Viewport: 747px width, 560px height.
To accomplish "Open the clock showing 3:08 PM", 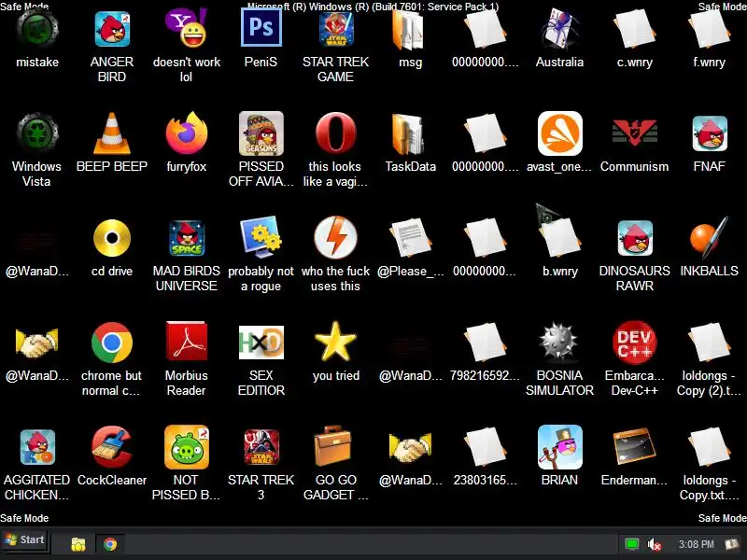I will pyautogui.click(x=696, y=544).
